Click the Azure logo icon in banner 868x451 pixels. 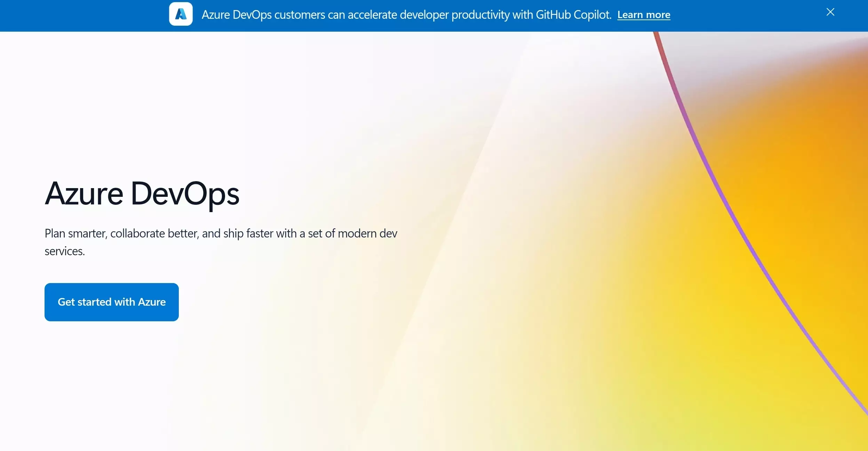pyautogui.click(x=181, y=14)
